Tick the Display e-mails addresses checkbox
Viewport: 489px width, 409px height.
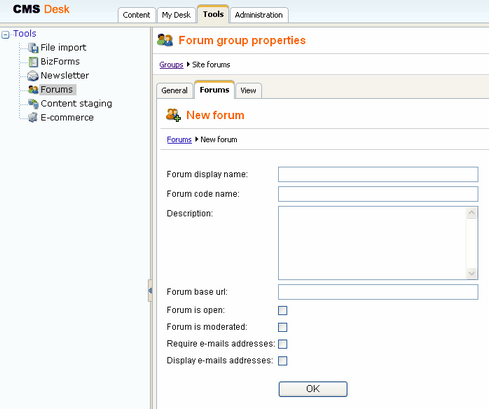[283, 361]
